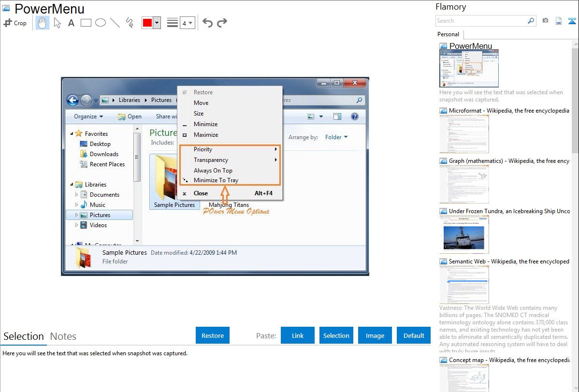The height and width of the screenshot is (392, 579).
Task: Activate the hand pan tool
Action: click(x=43, y=23)
